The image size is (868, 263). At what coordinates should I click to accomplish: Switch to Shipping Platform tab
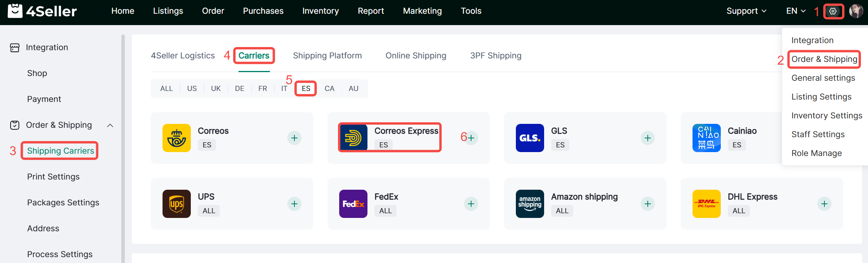pyautogui.click(x=327, y=56)
